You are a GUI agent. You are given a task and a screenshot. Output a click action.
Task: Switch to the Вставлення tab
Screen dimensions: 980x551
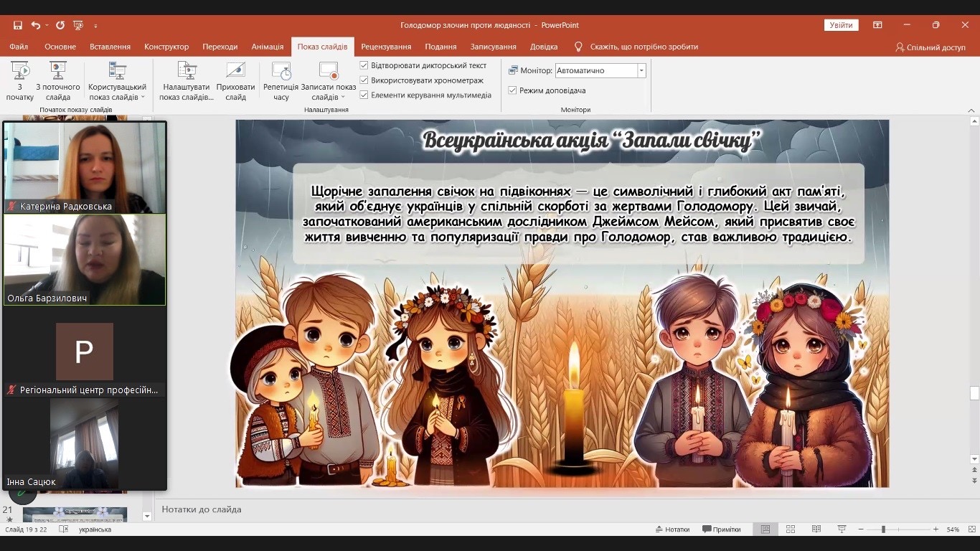110,47
